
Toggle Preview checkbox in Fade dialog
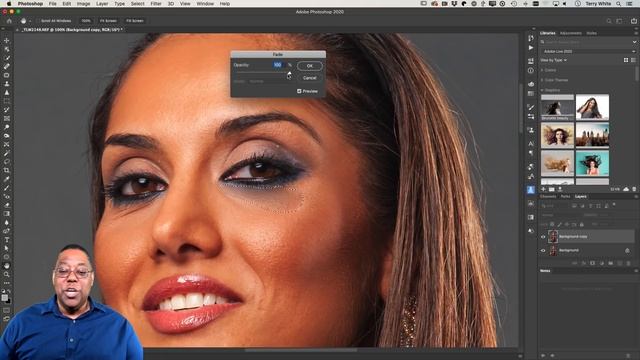(x=299, y=91)
